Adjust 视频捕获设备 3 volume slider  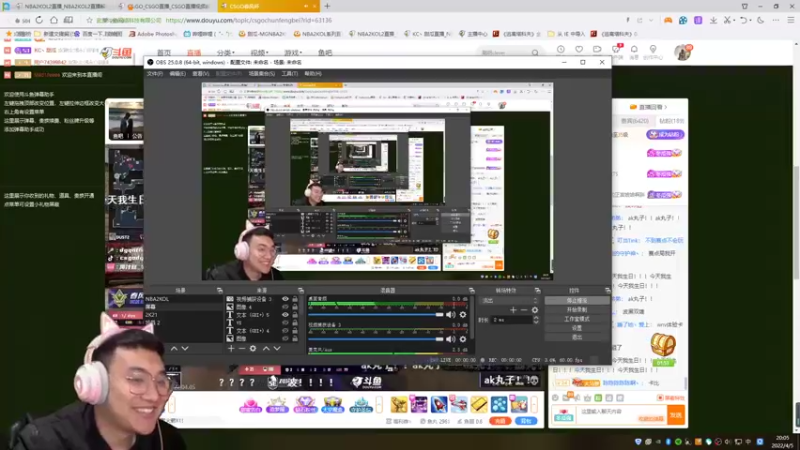376,339
